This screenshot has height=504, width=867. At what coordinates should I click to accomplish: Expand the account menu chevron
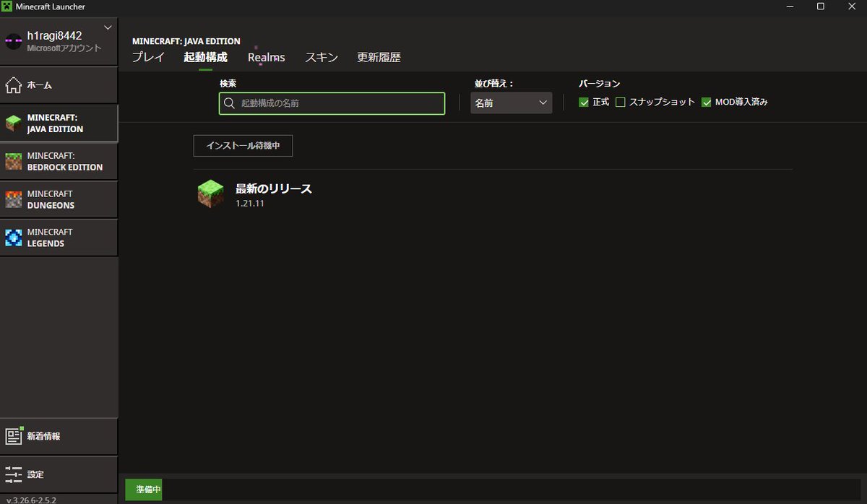tap(108, 27)
